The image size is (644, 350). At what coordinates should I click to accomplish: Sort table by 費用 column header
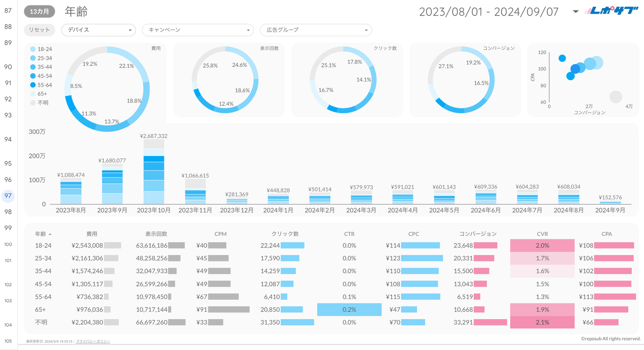coord(92,234)
